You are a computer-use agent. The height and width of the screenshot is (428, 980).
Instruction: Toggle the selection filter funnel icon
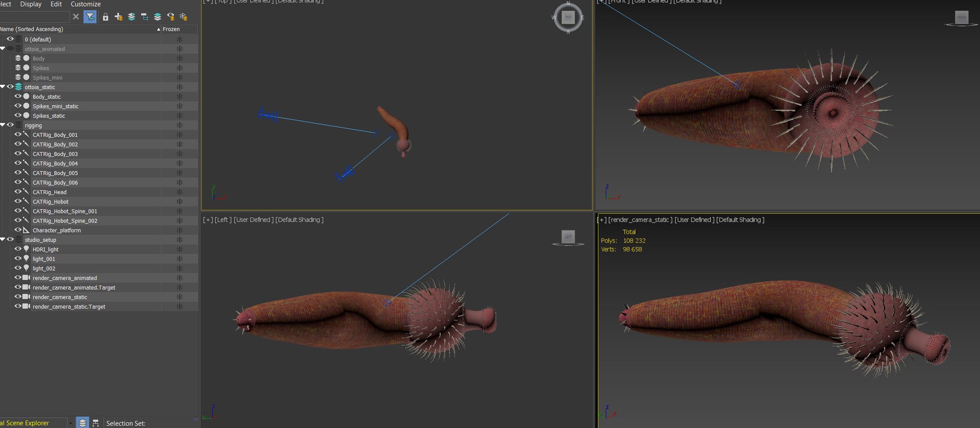pyautogui.click(x=90, y=17)
